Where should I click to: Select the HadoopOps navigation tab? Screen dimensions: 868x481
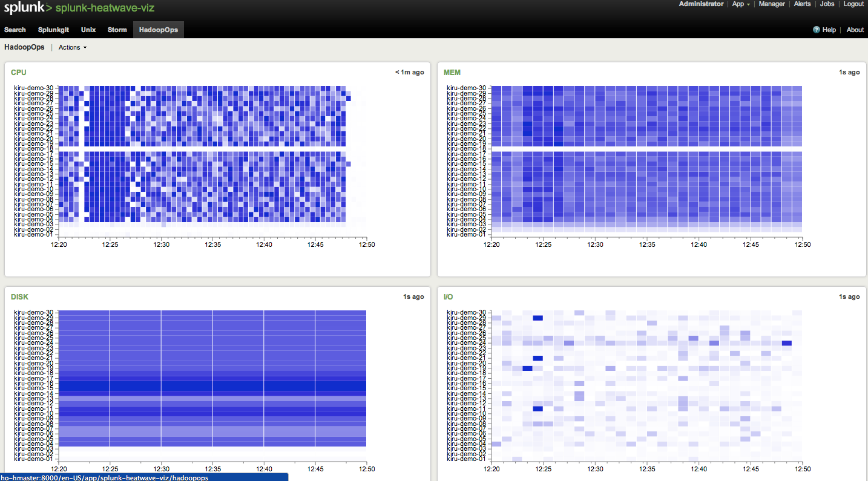pos(158,30)
